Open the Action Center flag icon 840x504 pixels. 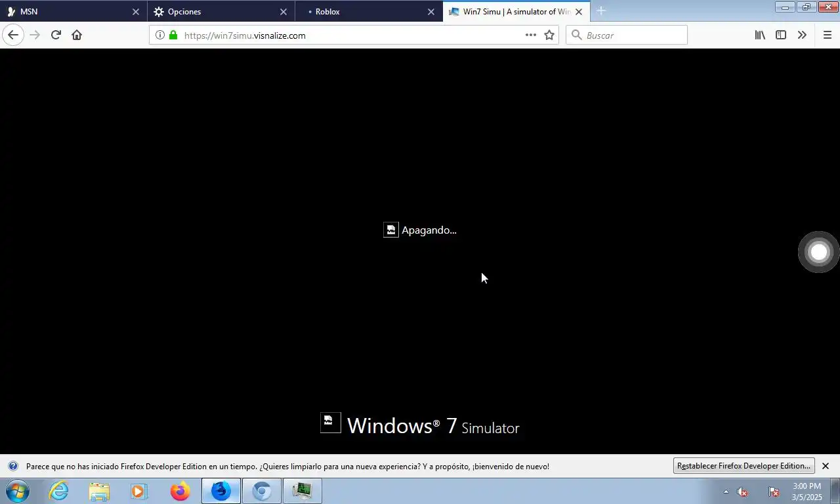coord(774,492)
